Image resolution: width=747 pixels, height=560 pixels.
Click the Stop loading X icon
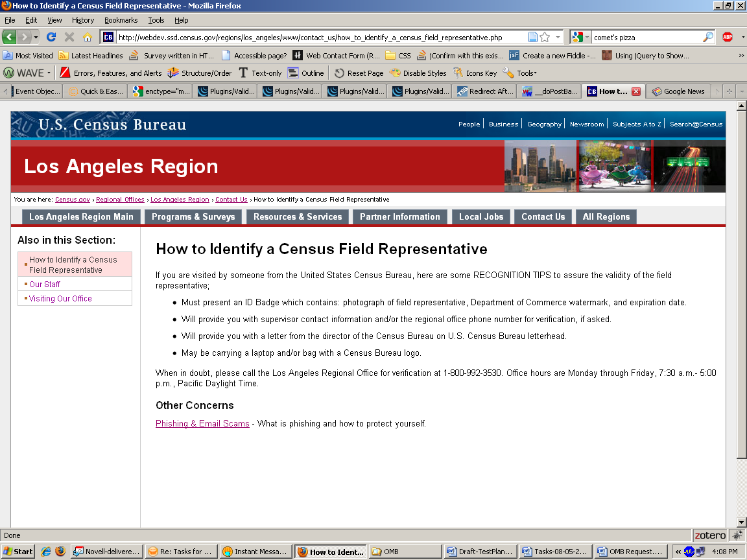(69, 37)
